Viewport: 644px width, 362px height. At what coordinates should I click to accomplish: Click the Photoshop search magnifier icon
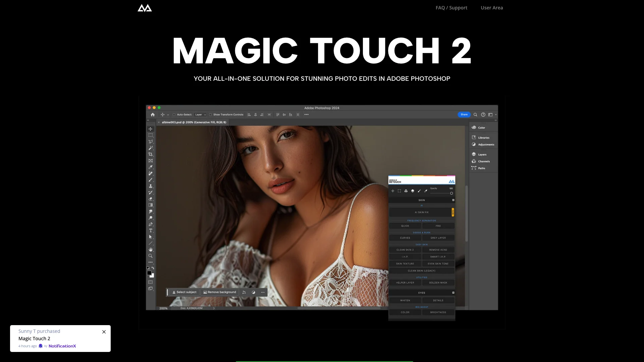[475, 115]
